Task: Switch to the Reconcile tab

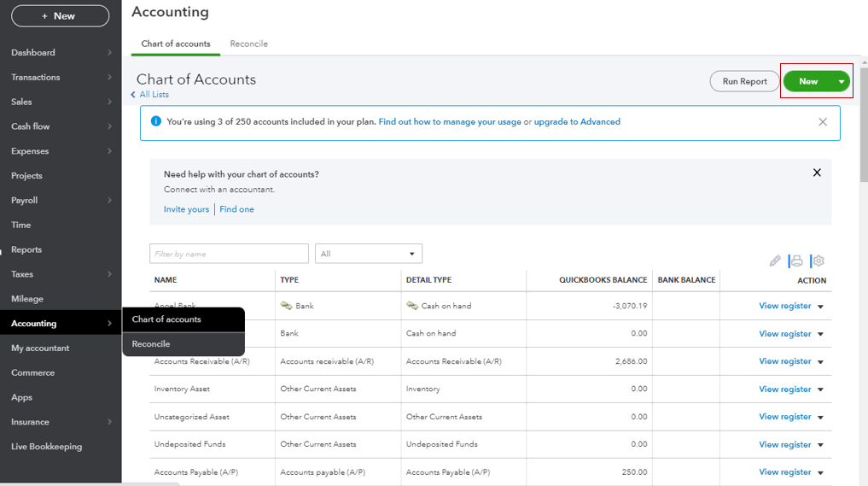Action: (x=248, y=44)
